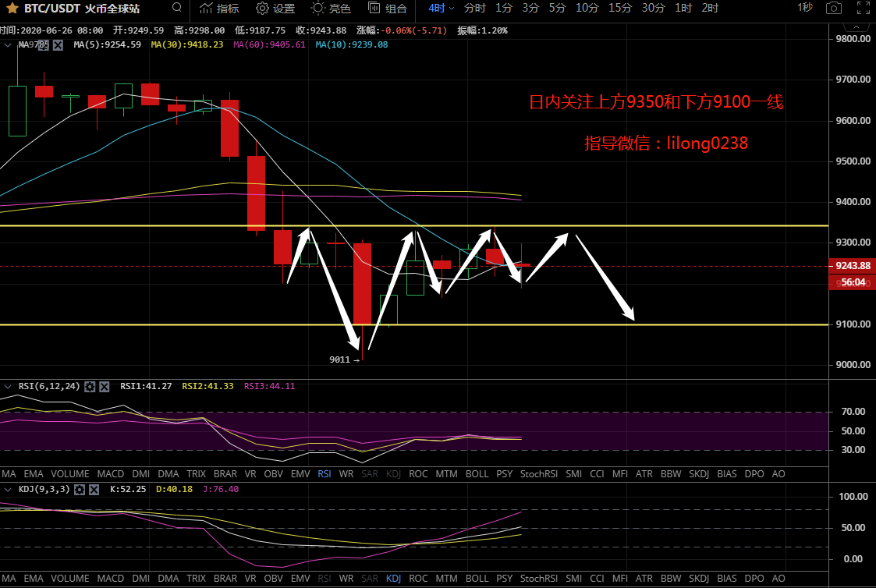This screenshot has height=588, width=876.
Task: Open settings gear for RSI(6,12,24) indicator
Action: pos(90,387)
